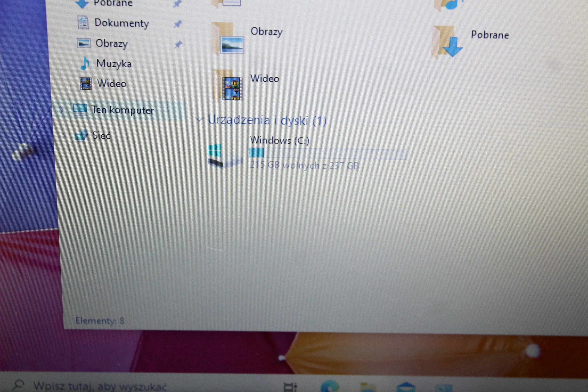Screen dimensions: 588x392
Task: Click the Wideo filmstrip icon in sidebar
Action: tap(86, 84)
